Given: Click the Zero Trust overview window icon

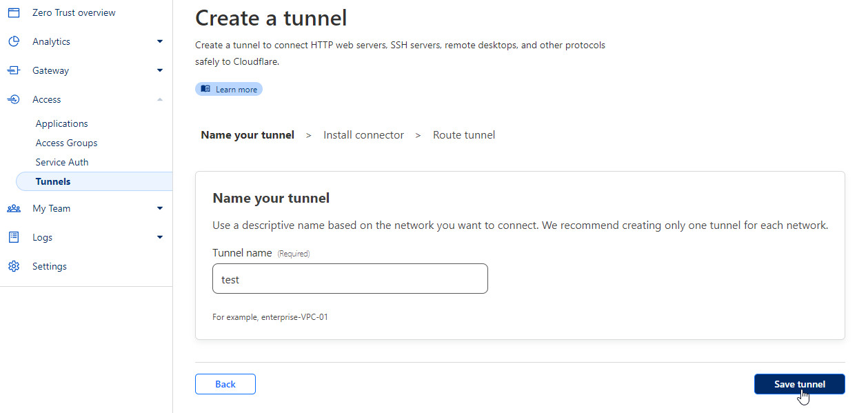Looking at the screenshot, I should tap(14, 12).
